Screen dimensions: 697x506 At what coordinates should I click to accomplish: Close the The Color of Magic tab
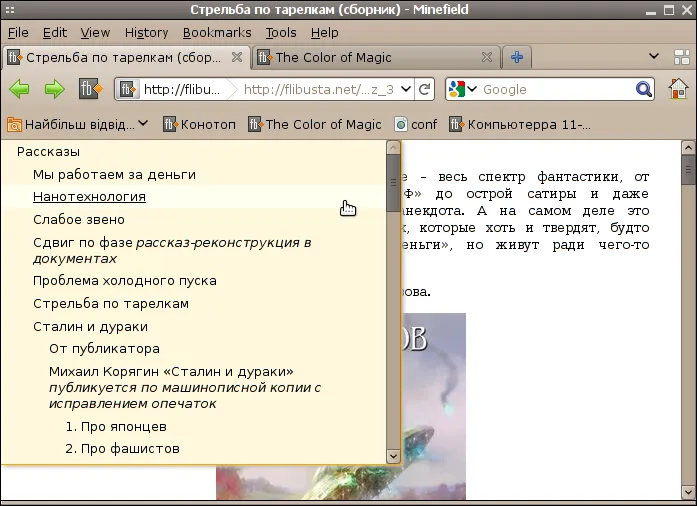(x=487, y=57)
